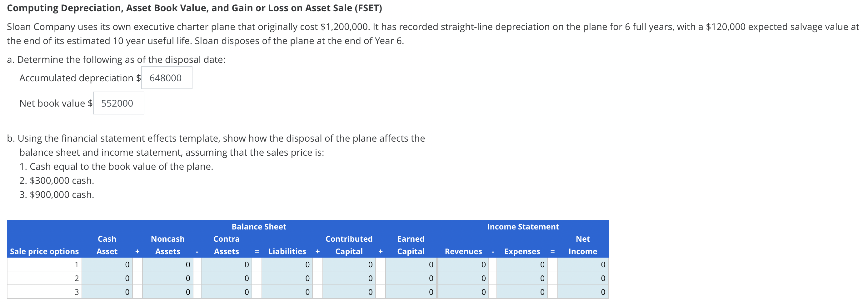Select the Liabilities cell for option 1
Image resolution: width=868 pixels, height=307 pixels.
tap(287, 264)
